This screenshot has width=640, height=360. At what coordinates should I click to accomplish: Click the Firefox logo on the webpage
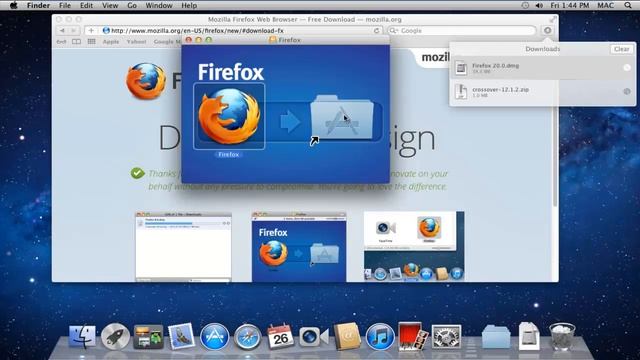[146, 81]
